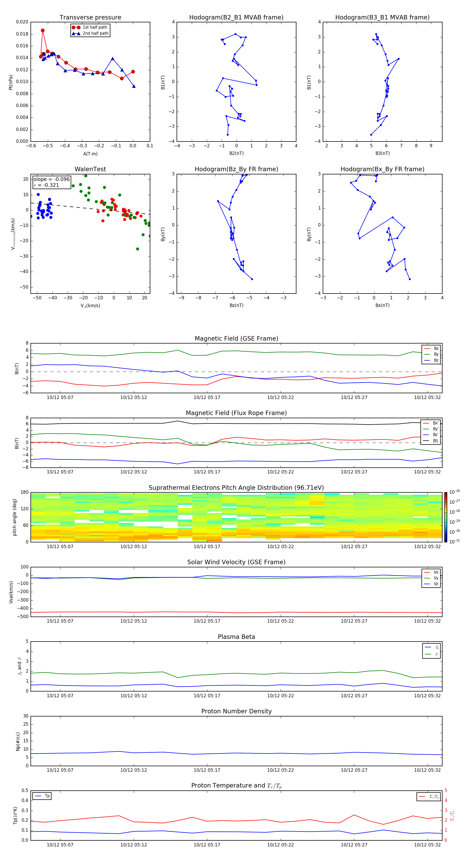Select the 'Pt(nPa)' y-axis label
The width and height of the screenshot is (473, 868).
11,82
